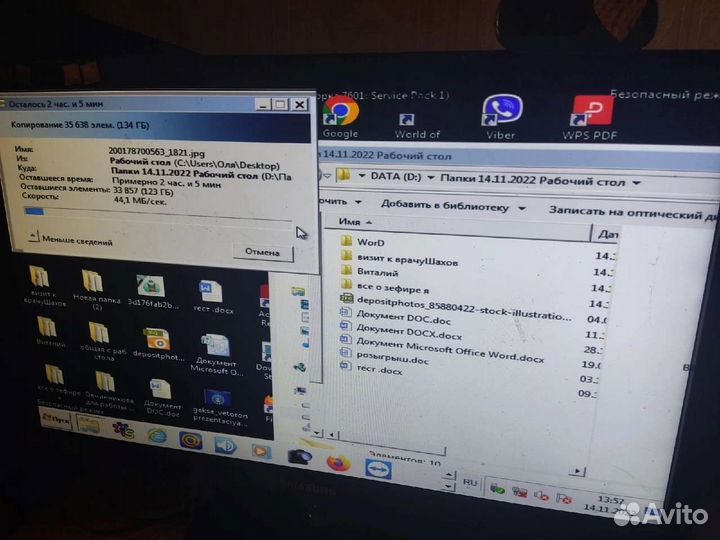Click the camera icon in taskbar
Image resolution: width=720 pixels, height=540 pixels.
[298, 457]
